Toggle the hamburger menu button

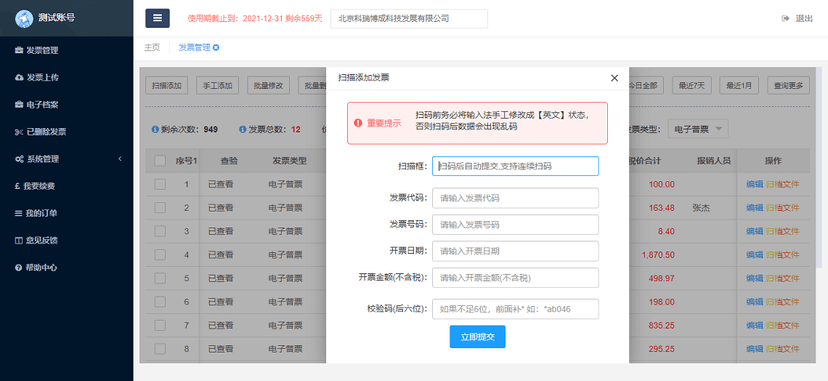click(157, 18)
